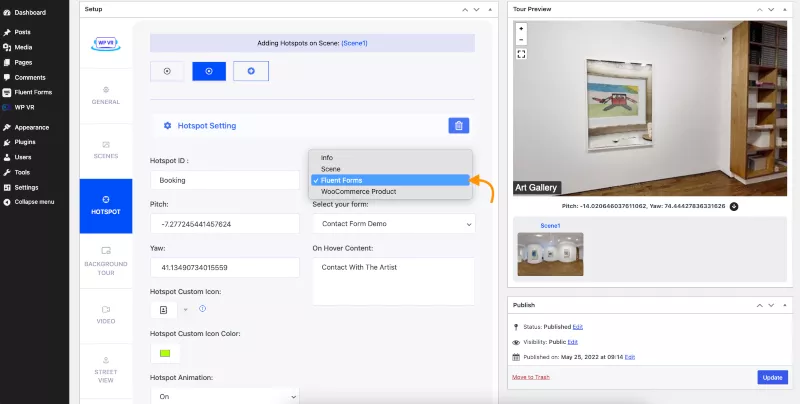Screen dimensions: 800x404
Task: Move Publish panel up
Action: [x=760, y=305]
